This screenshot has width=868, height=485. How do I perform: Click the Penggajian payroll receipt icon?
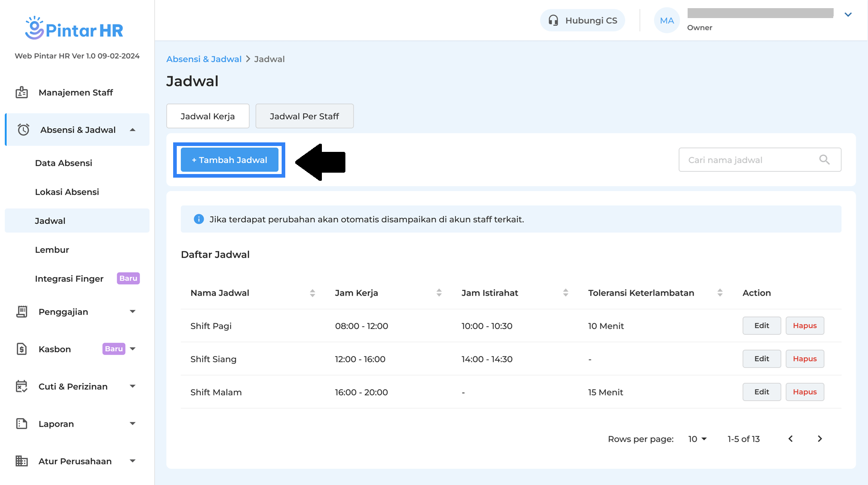pos(22,312)
